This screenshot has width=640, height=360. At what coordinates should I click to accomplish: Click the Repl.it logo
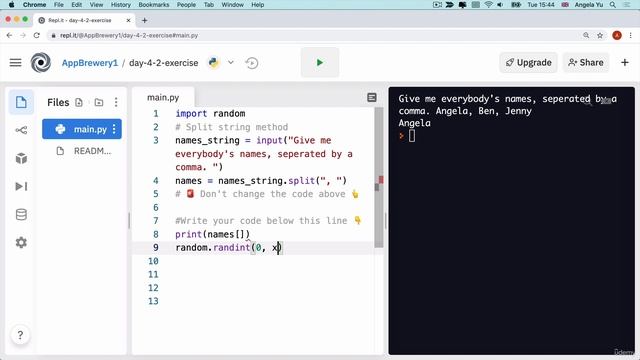(x=41, y=62)
